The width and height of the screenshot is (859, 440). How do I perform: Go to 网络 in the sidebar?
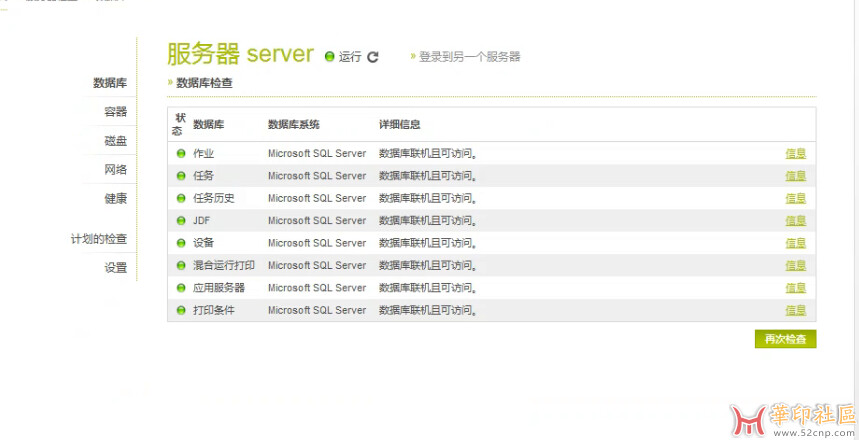[x=115, y=169]
